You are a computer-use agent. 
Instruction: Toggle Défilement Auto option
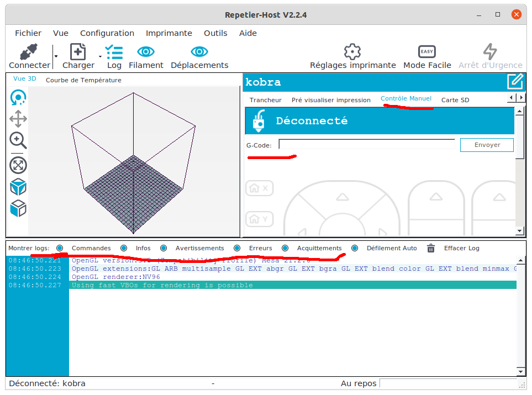pyautogui.click(x=355, y=248)
